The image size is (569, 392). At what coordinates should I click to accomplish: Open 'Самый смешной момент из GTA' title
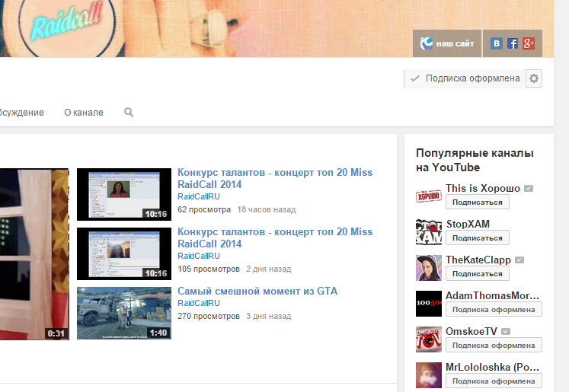click(257, 291)
